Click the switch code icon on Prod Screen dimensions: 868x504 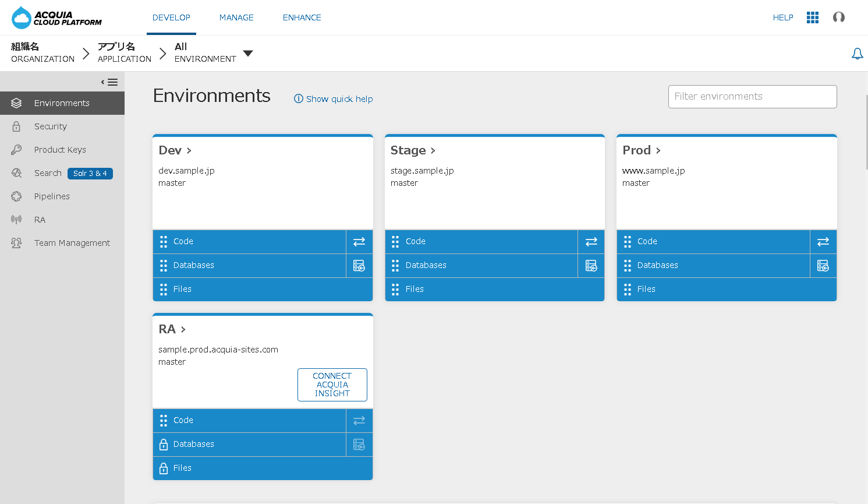[823, 241]
